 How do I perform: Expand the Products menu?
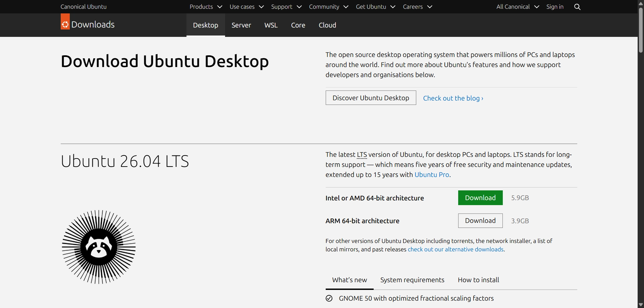pos(206,7)
